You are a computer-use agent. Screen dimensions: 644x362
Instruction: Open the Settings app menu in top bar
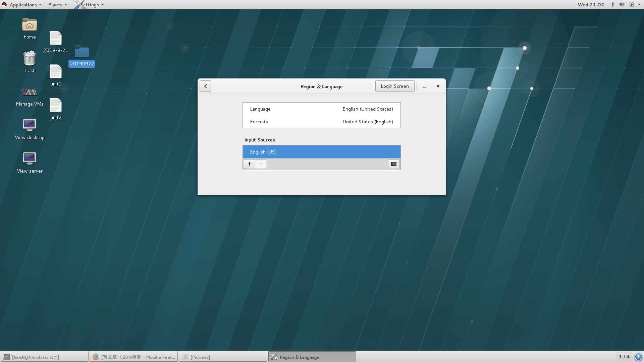90,5
